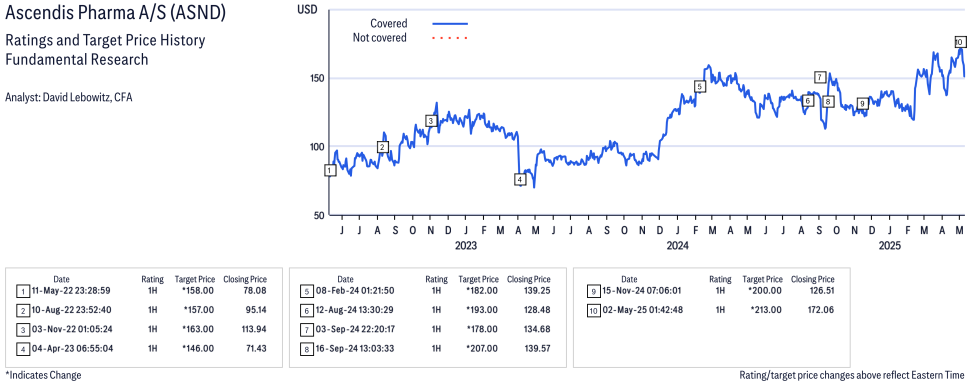This screenshot has width=975, height=382.
Task: Select chart marker 7 on the price line
Action: click(x=820, y=77)
